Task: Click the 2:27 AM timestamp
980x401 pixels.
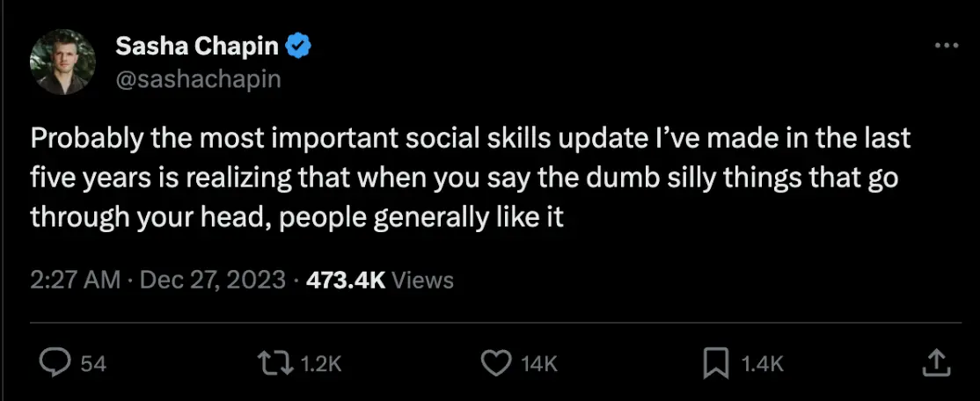Action: [x=75, y=281]
